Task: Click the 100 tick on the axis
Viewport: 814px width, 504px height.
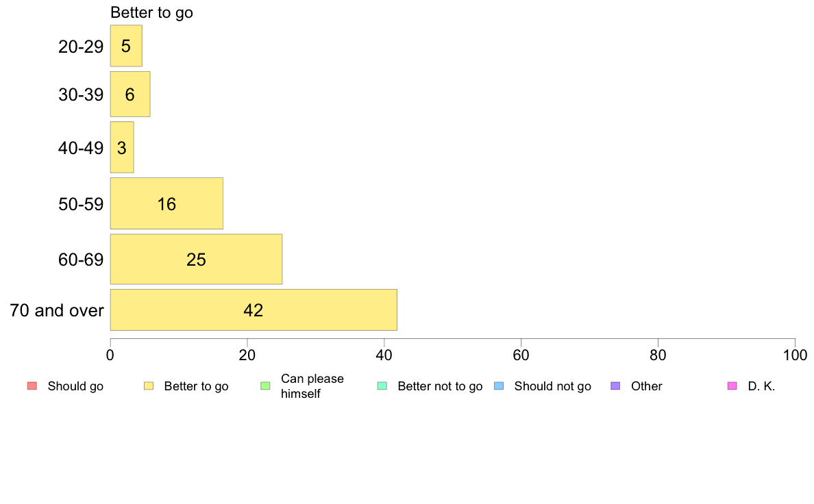Action: tap(795, 355)
